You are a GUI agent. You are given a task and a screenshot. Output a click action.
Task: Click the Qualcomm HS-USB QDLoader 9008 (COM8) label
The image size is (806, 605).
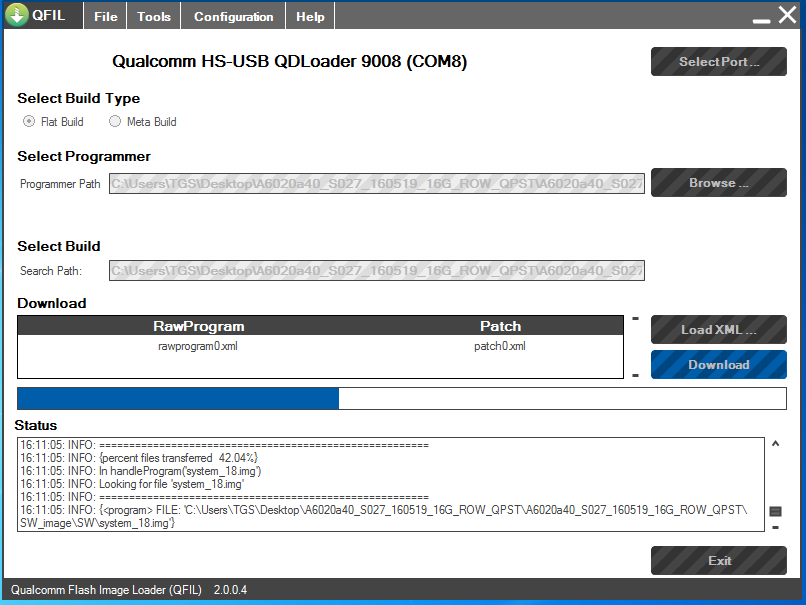tap(289, 62)
